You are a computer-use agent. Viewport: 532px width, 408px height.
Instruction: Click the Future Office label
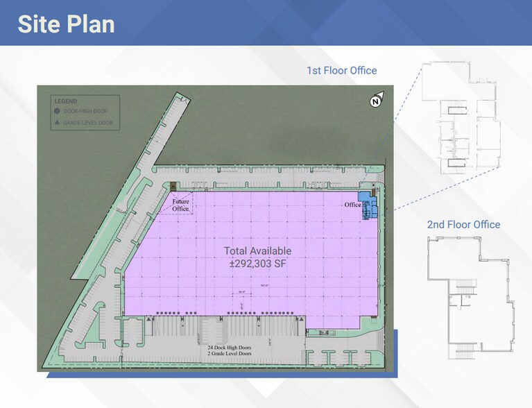[180, 205]
